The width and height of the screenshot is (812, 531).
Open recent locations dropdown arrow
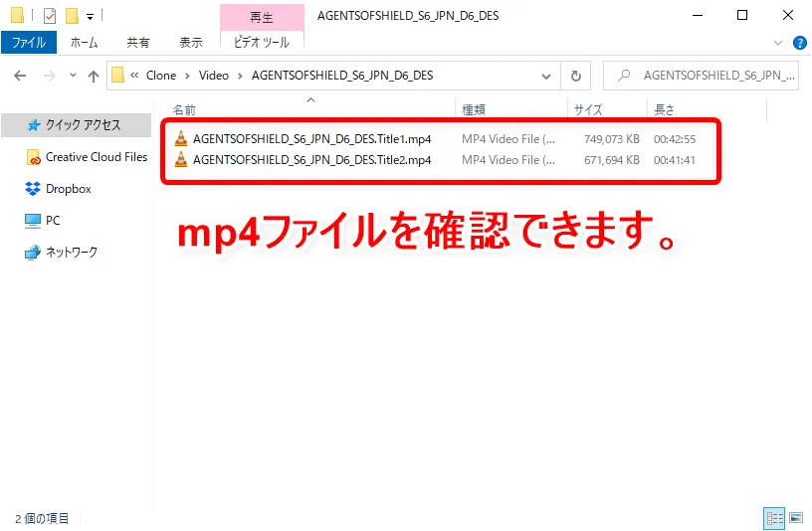click(73, 76)
